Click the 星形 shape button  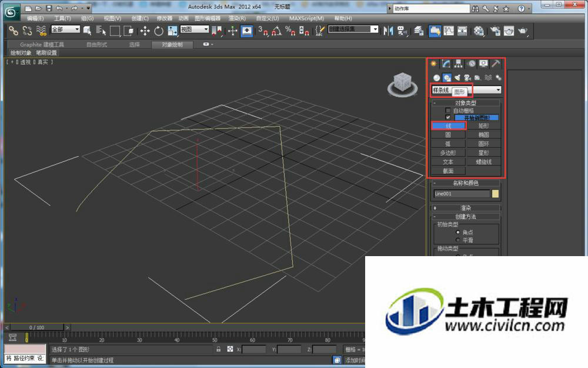[x=484, y=152]
